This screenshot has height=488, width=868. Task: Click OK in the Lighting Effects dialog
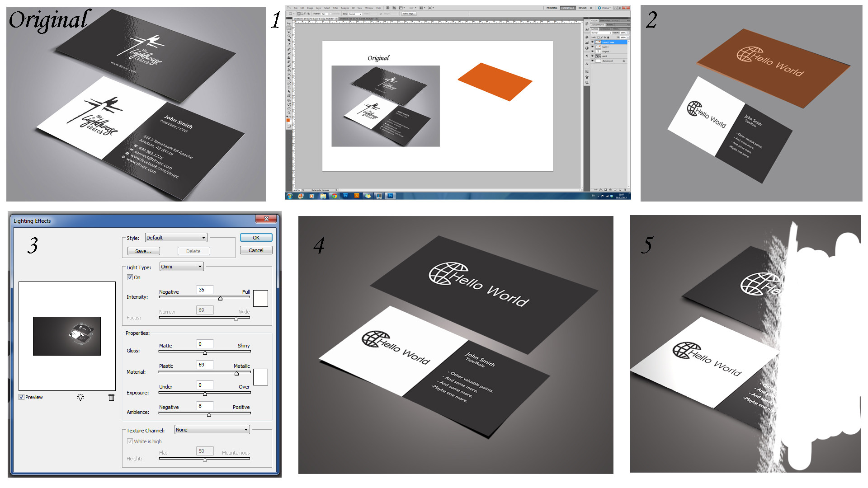[256, 238]
